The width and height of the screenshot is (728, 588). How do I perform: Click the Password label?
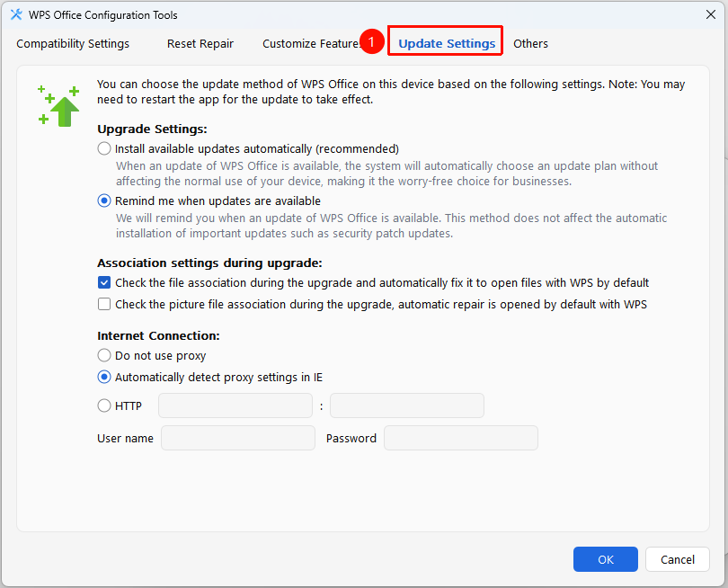click(x=351, y=438)
